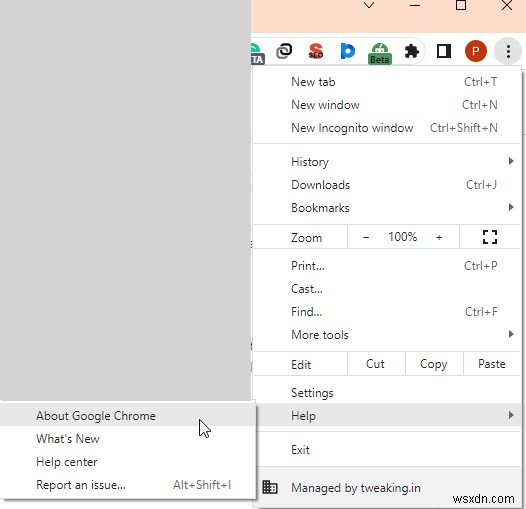This screenshot has width=526, height=509.
Task: Click the blue P-shaped extension icon
Action: [348, 51]
